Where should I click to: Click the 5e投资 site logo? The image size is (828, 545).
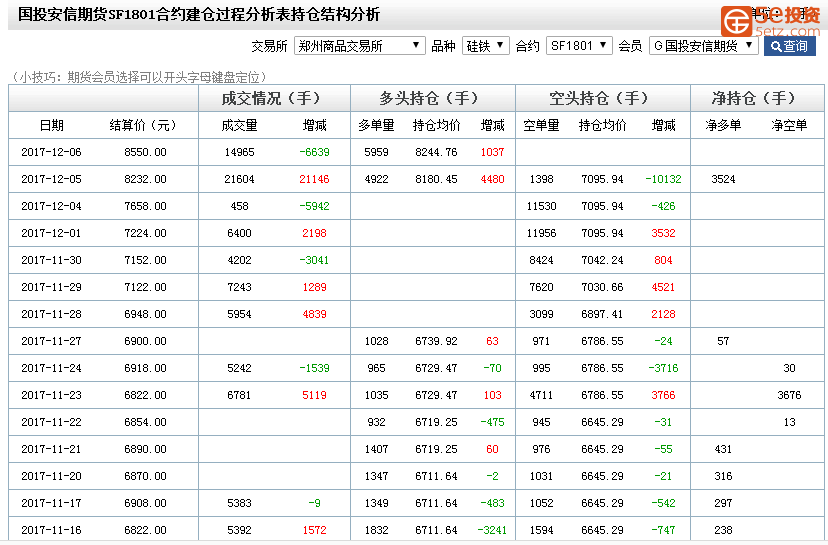pos(770,21)
